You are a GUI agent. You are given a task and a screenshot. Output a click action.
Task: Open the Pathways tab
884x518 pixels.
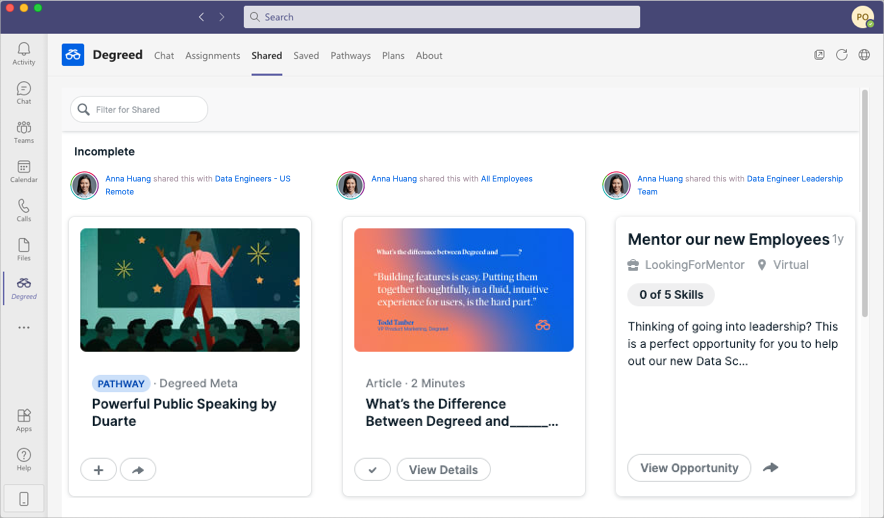click(351, 55)
